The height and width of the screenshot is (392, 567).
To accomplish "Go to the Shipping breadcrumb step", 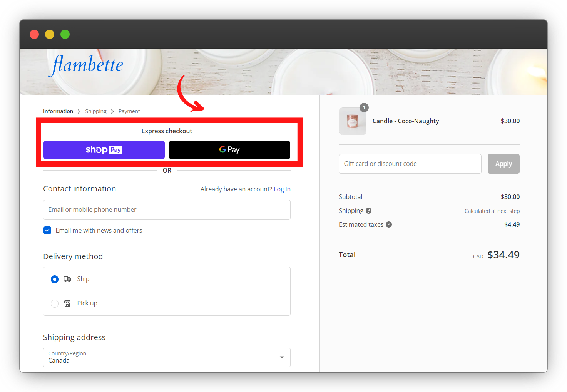I will [96, 111].
